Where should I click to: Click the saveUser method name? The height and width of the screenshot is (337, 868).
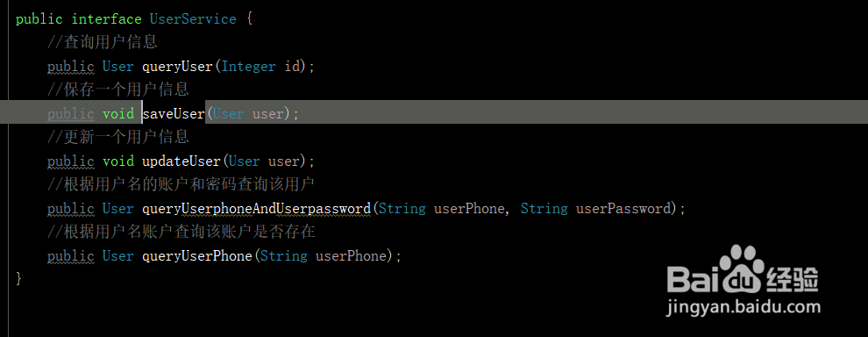pos(174,113)
